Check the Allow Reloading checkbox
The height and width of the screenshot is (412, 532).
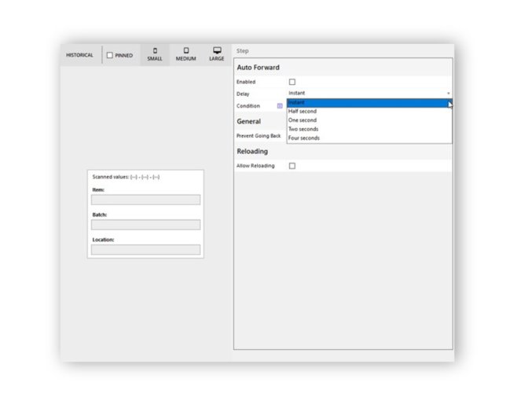(292, 166)
